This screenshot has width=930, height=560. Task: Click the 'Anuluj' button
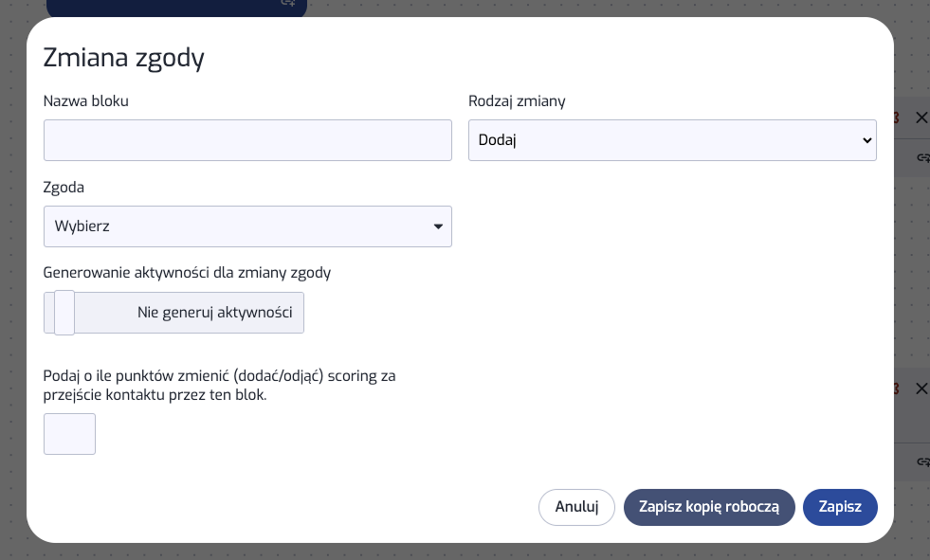click(576, 507)
